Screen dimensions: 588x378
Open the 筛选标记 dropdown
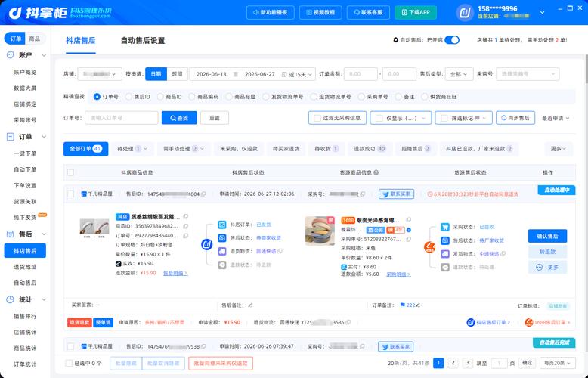click(x=463, y=118)
